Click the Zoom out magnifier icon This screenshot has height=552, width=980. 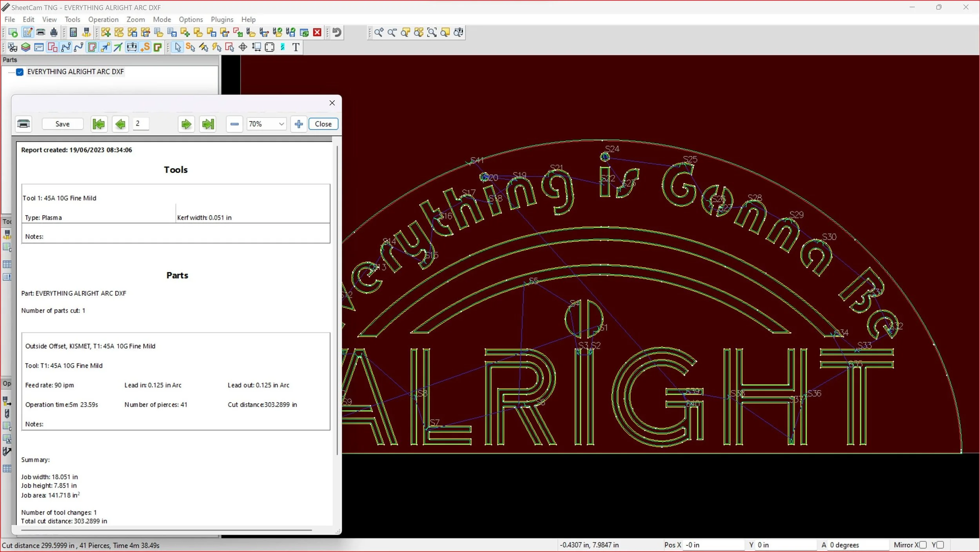pyautogui.click(x=392, y=33)
